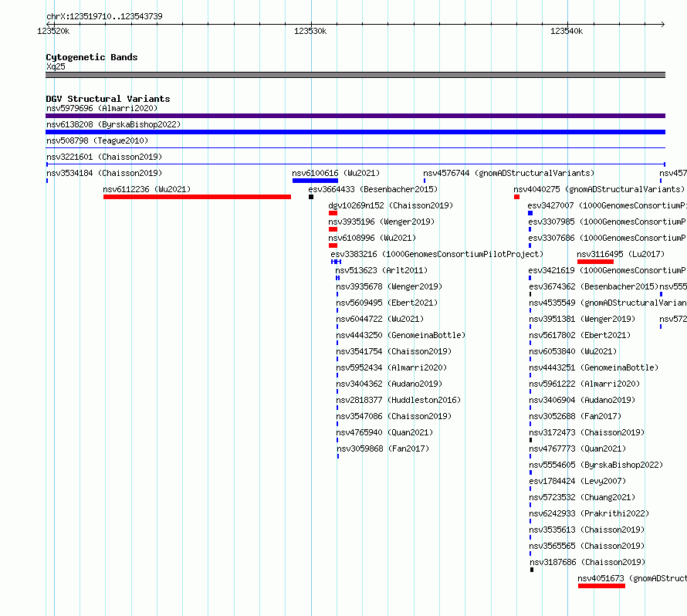Open the nsv3116495 (Lu2017) label
687x616 pixels.
tap(621, 254)
